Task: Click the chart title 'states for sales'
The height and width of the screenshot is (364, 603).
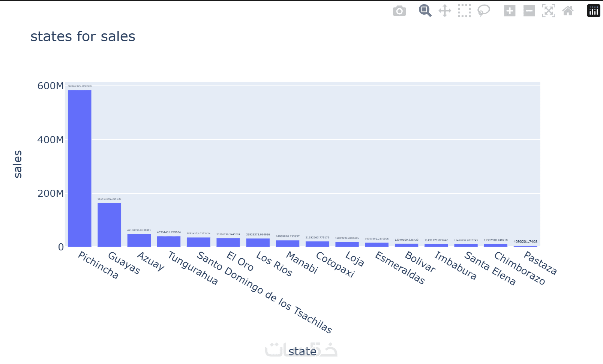Action: [x=83, y=37]
